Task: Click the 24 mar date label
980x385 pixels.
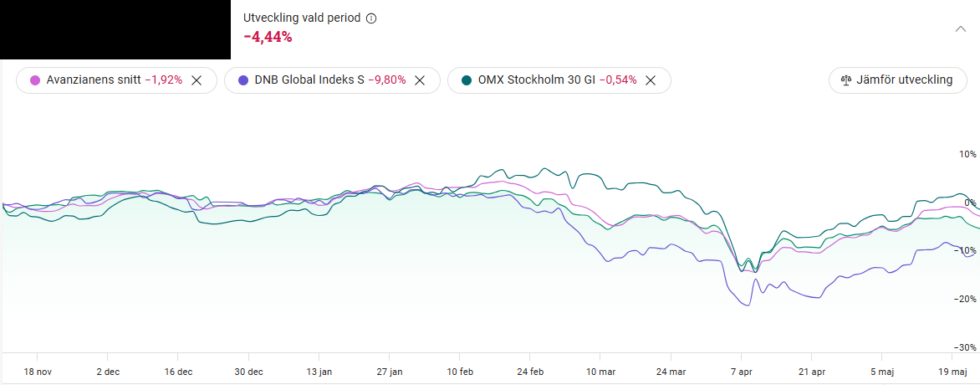Action: pos(671,372)
